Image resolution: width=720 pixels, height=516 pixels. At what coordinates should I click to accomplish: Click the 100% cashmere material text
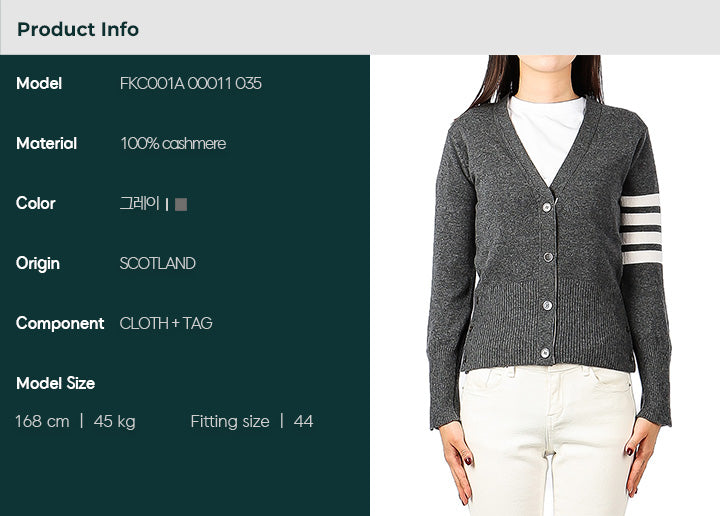[173, 144]
